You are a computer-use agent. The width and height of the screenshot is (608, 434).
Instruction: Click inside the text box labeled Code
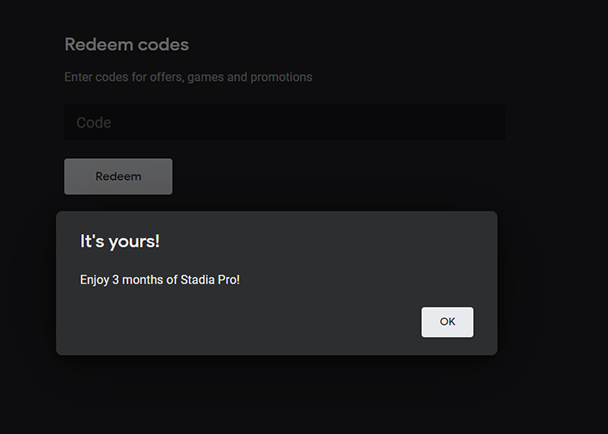(284, 123)
